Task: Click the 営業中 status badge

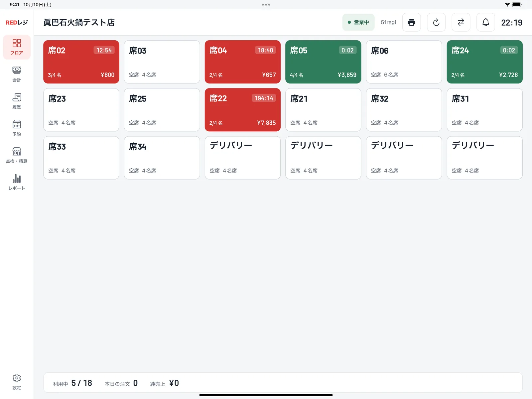Action: click(x=358, y=22)
